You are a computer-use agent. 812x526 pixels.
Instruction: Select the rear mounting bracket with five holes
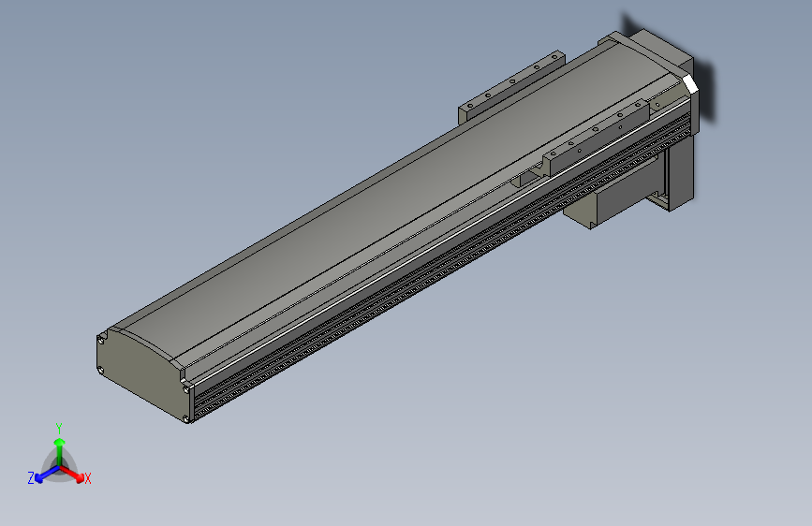point(510,85)
